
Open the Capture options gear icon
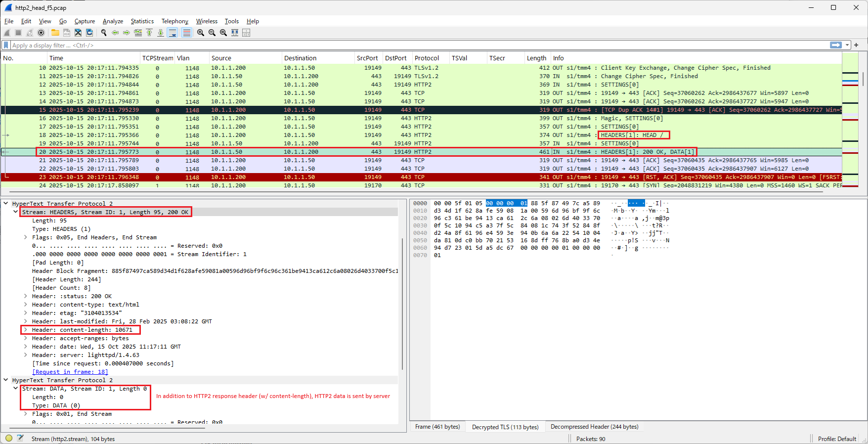41,33
